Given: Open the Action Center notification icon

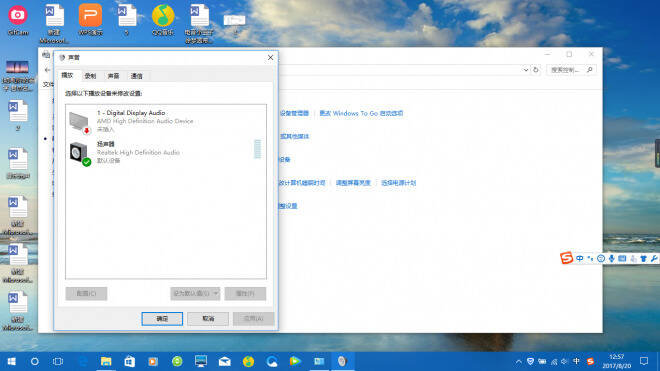Looking at the screenshot, I should (x=644, y=361).
